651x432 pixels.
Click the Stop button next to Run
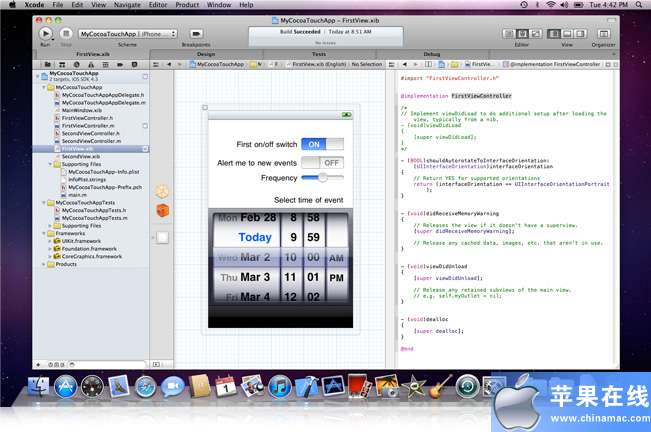click(x=65, y=33)
